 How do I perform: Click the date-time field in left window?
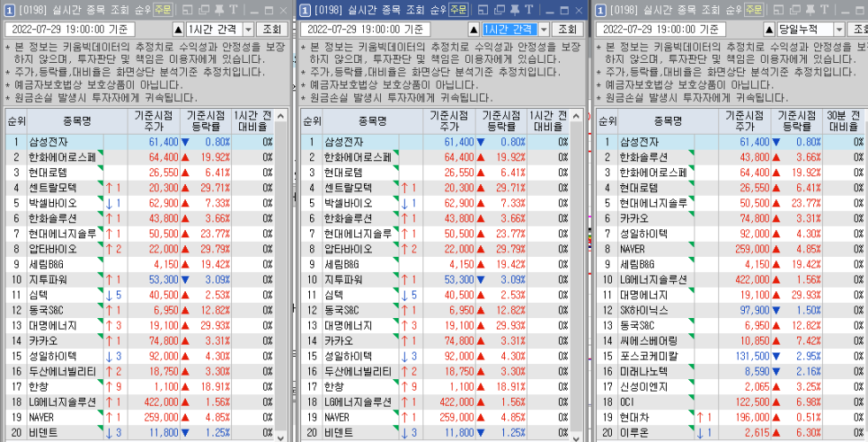click(x=70, y=30)
